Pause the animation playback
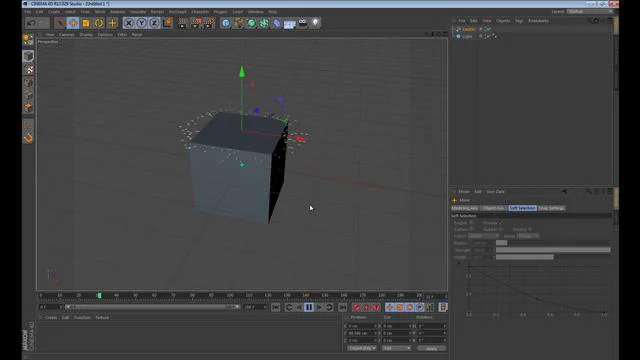 click(309, 307)
